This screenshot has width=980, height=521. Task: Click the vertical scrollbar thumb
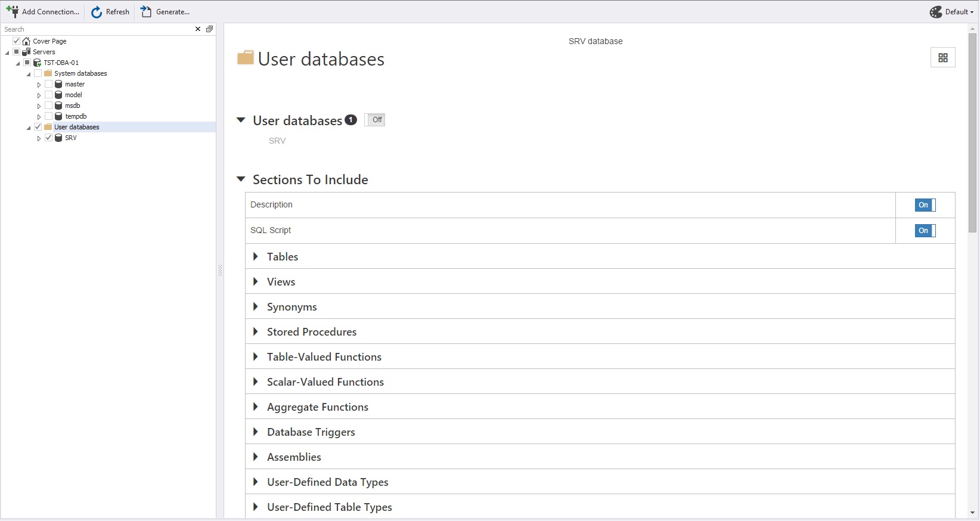tap(972, 131)
